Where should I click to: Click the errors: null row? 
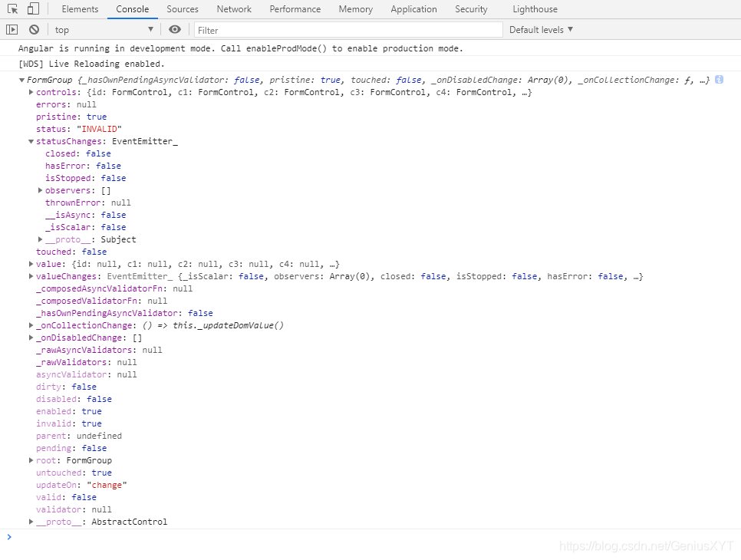(x=66, y=104)
